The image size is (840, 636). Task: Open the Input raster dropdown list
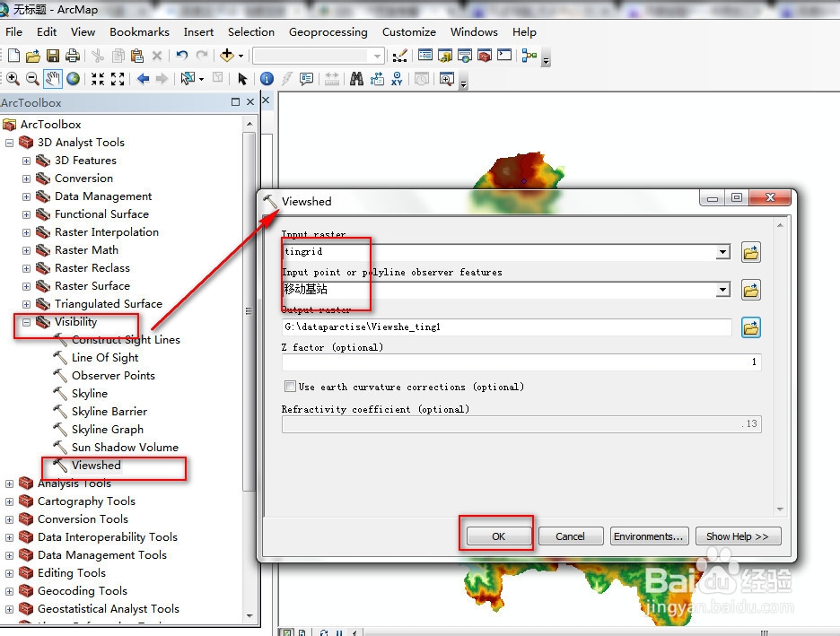(x=722, y=251)
